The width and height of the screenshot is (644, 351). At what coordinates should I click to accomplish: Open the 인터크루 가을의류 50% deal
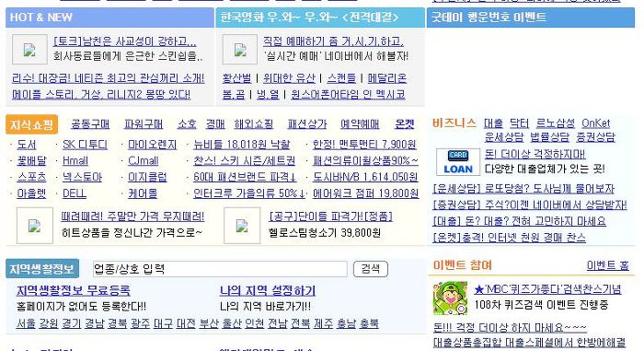coord(249,193)
